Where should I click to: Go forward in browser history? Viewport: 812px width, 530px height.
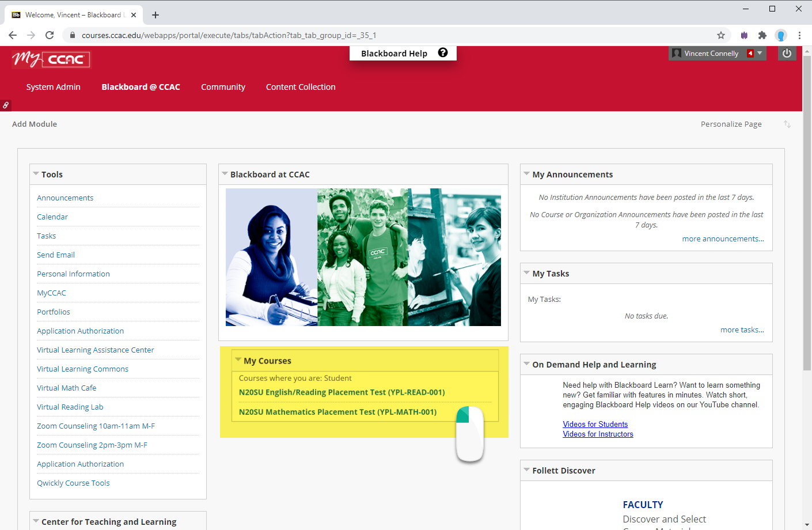tap(31, 35)
